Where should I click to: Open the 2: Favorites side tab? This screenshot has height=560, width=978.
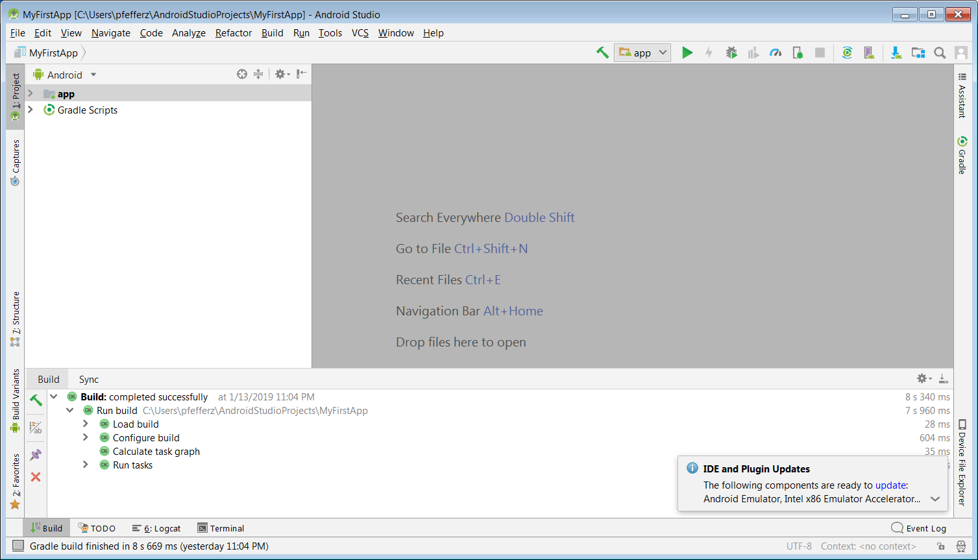point(16,481)
